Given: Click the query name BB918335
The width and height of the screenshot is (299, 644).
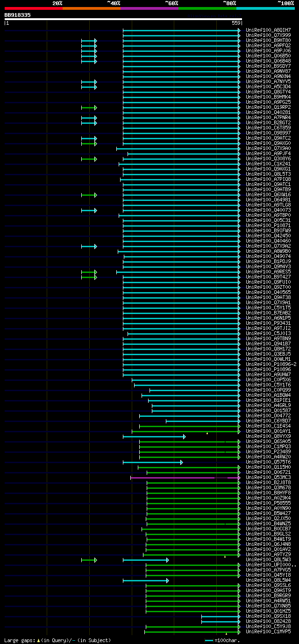Looking at the screenshot, I should coord(18,15).
